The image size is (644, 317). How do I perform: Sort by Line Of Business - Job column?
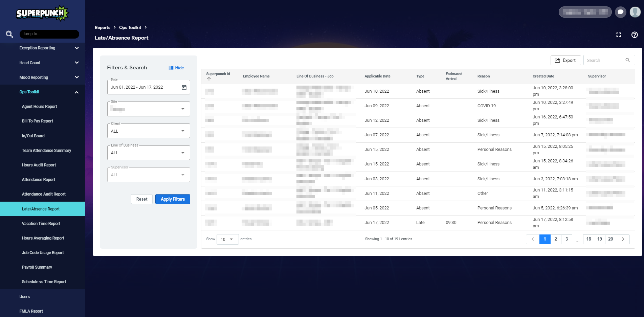tap(315, 76)
